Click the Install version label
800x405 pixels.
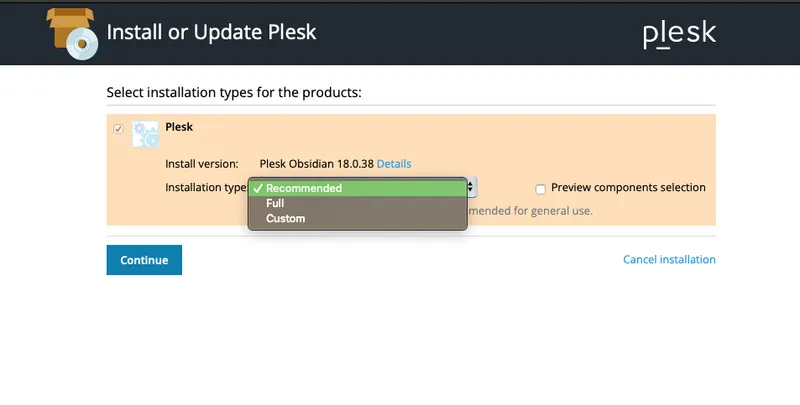(202, 164)
